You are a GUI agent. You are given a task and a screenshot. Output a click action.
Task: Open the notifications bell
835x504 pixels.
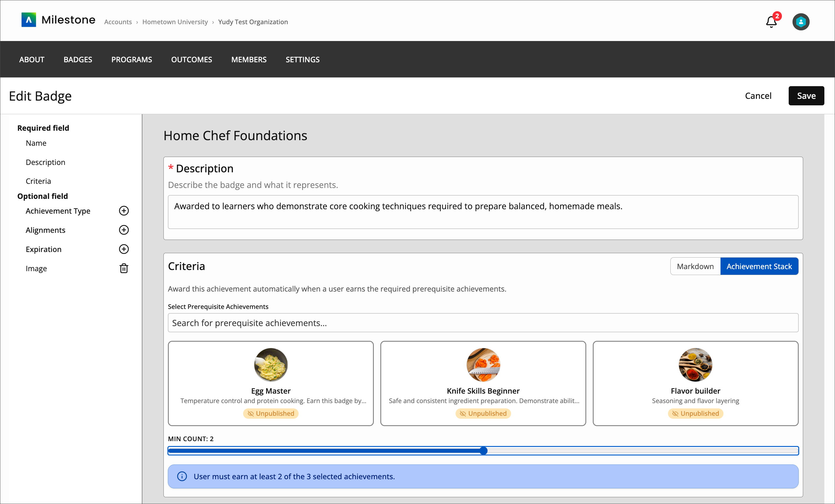tap(771, 21)
